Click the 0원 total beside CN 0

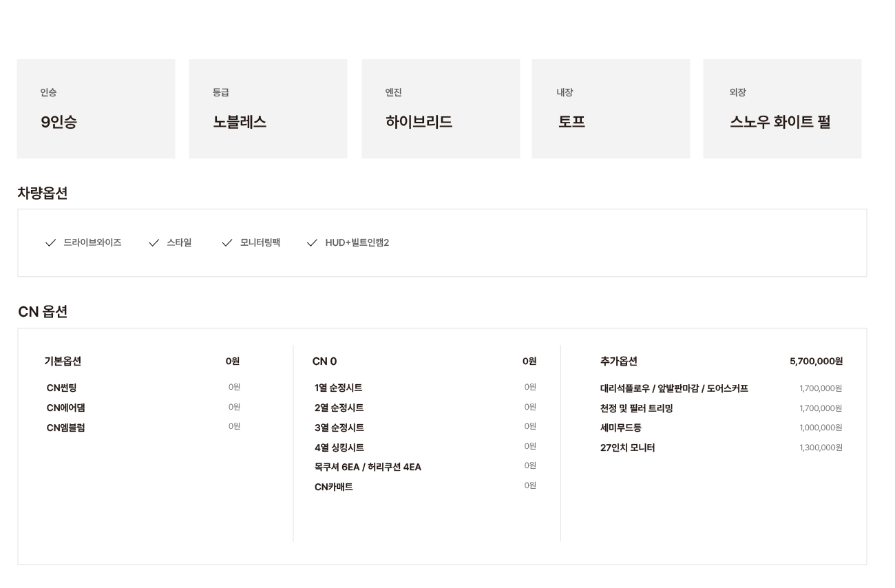pos(529,361)
